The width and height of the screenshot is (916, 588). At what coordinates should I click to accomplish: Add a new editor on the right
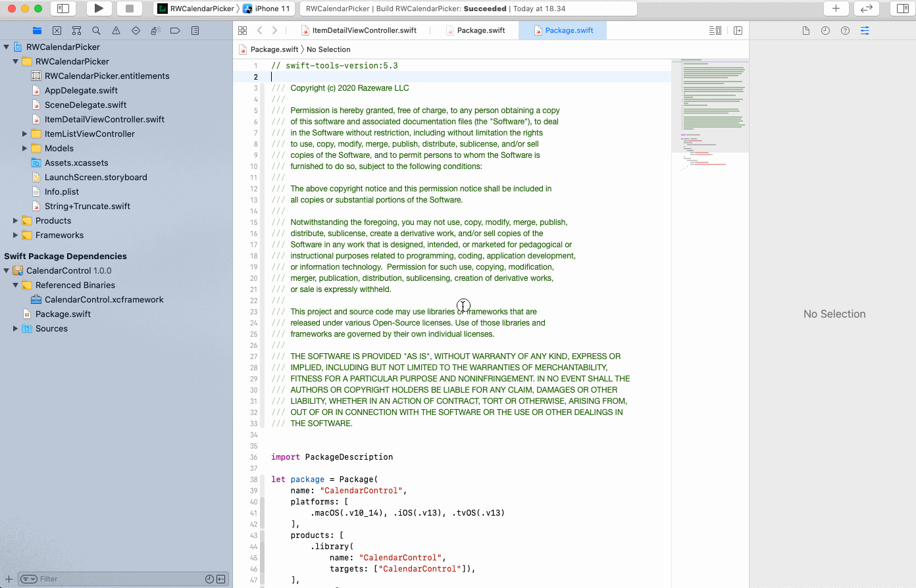click(738, 30)
